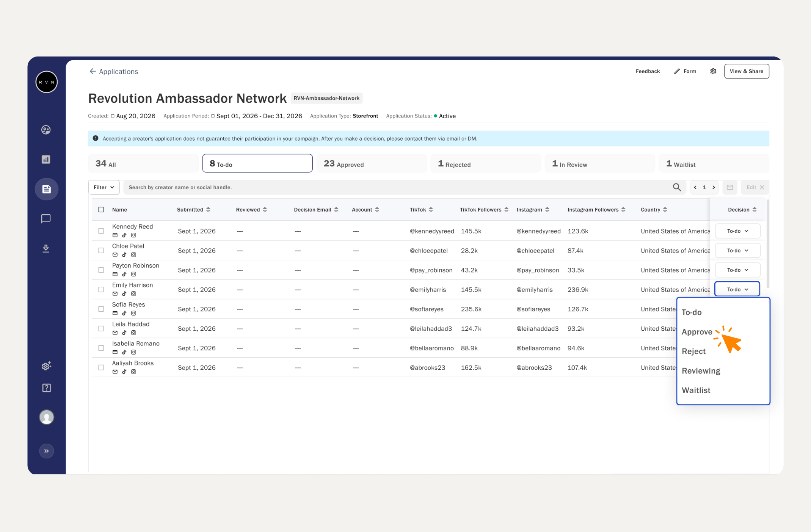Screen dimensions: 811x532
Task: Open the Filter dropdown
Action: (104, 187)
